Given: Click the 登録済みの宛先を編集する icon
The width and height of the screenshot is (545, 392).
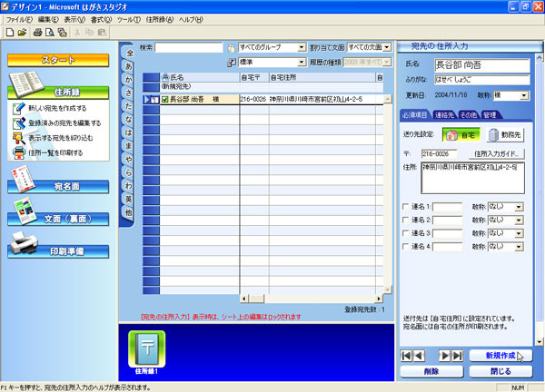Looking at the screenshot, I should pos(19,122).
